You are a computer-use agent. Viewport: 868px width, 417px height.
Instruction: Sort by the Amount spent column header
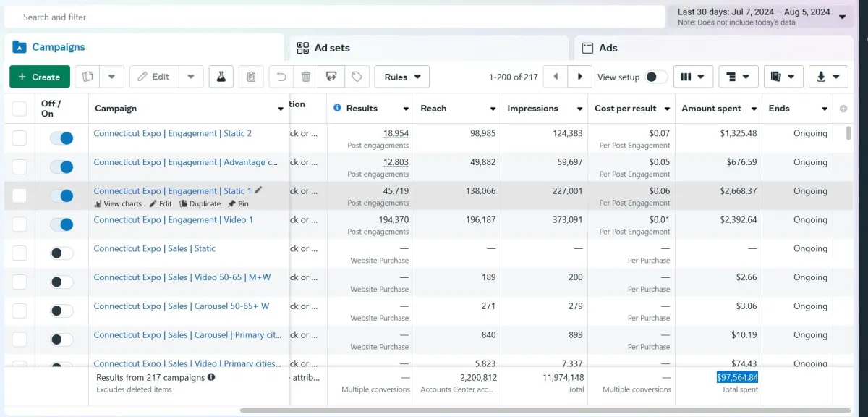coord(712,109)
